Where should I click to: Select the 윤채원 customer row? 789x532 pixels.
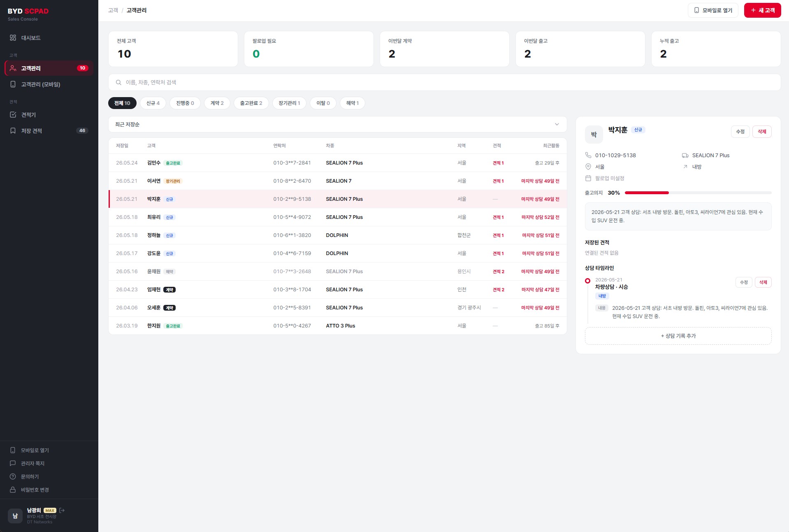337,272
